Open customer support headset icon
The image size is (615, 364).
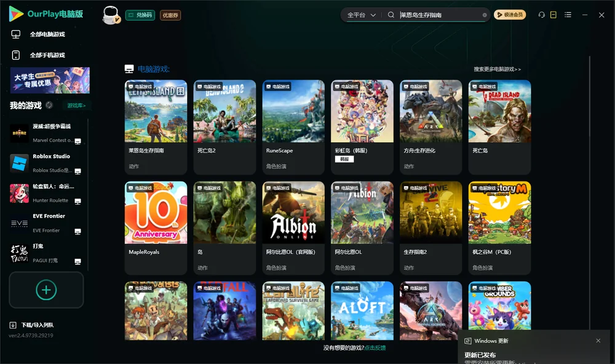(542, 15)
